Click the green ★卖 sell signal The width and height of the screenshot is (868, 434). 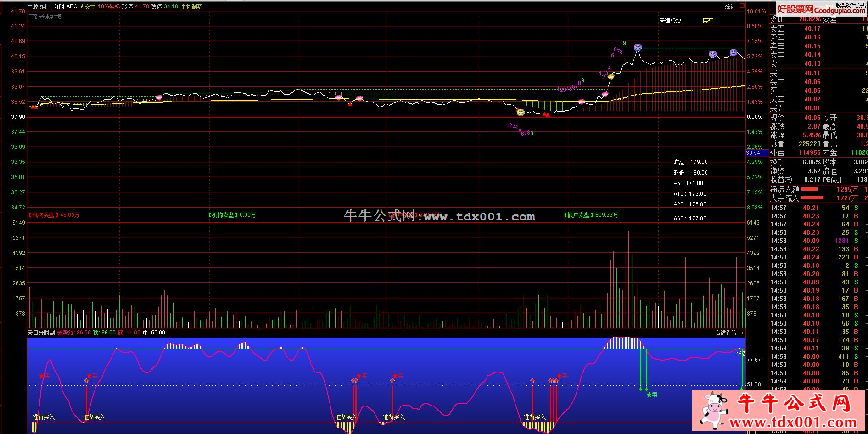[x=652, y=395]
